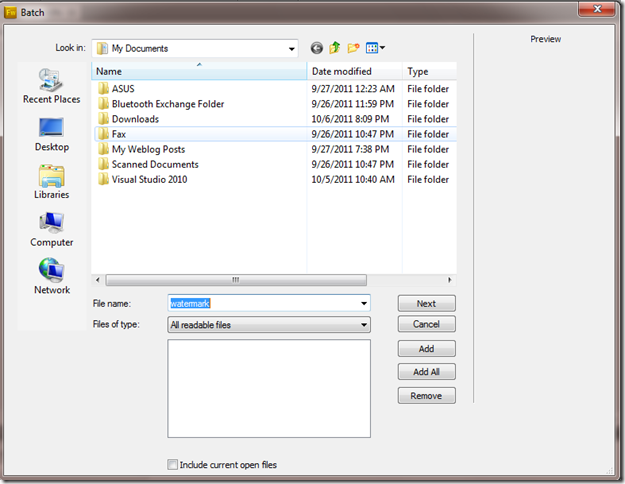Open Computer location
The height and width of the screenshot is (484, 625).
51,230
